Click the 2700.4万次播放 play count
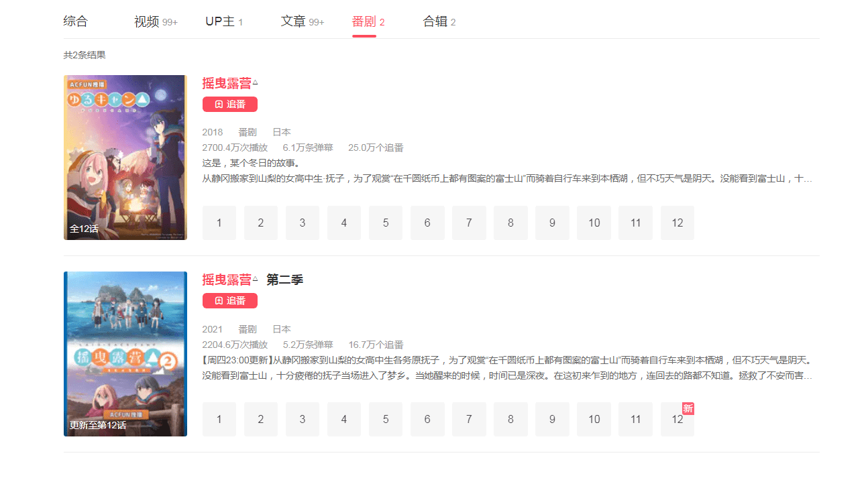This screenshot has height=478, width=868. (235, 147)
